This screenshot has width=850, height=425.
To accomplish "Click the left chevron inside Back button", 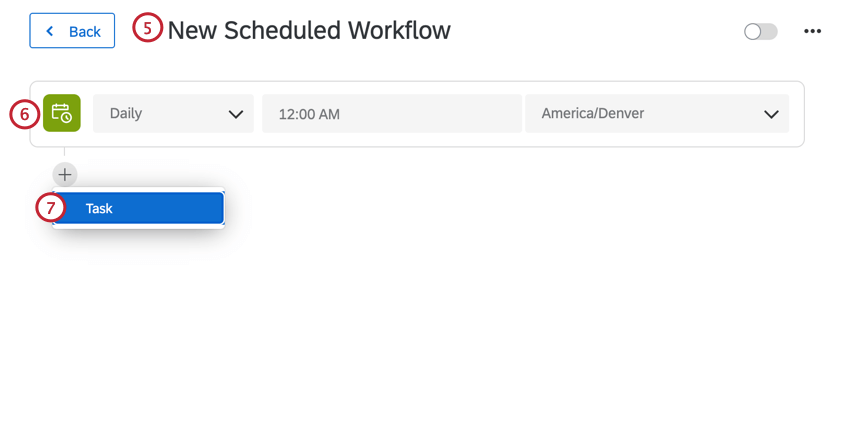I will pos(50,31).
